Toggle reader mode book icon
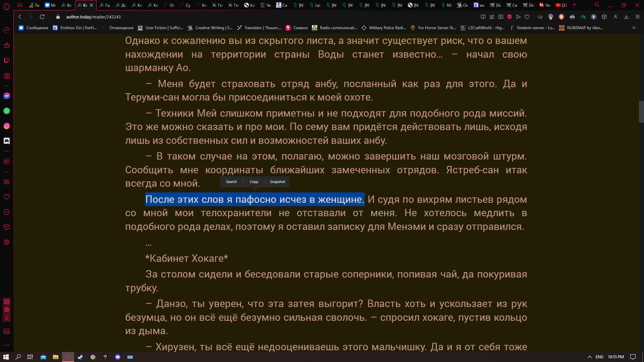 [x=483, y=17]
